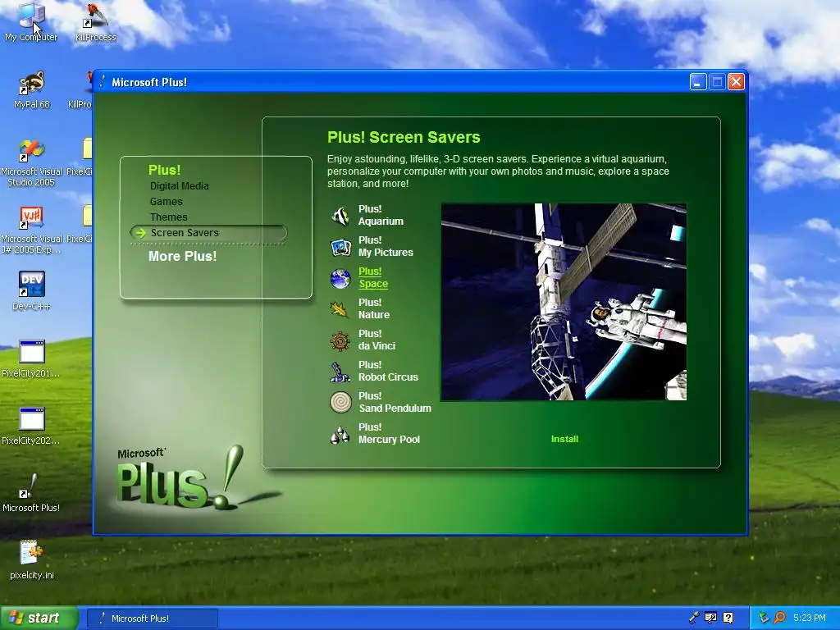Click the Microsoft Plus! taskbar button
Viewport: 840px width, 630px height.
[152, 619]
